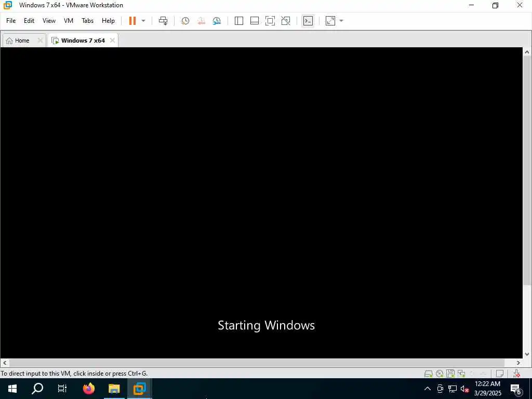Toggle the console view icon
The height and width of the screenshot is (399, 532).
[308, 21]
